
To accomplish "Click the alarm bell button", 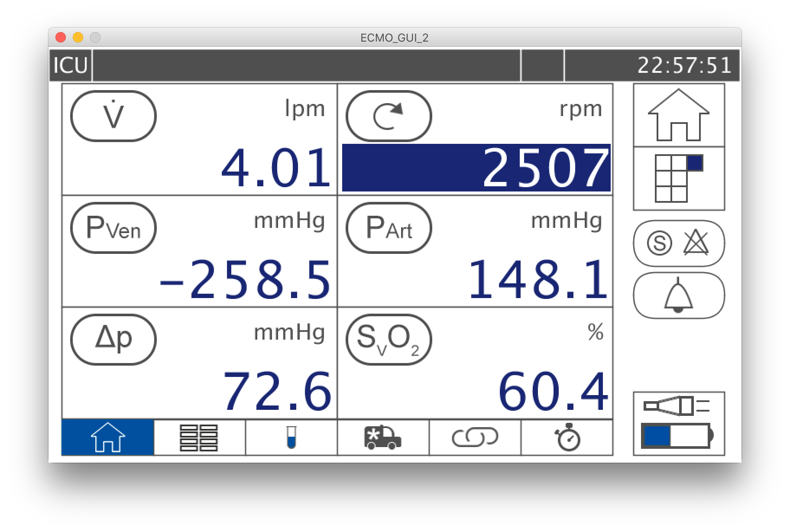I will tap(678, 295).
